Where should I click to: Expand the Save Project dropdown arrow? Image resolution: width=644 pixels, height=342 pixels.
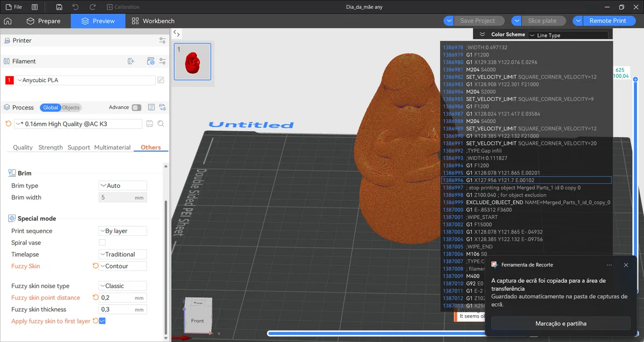(449, 21)
